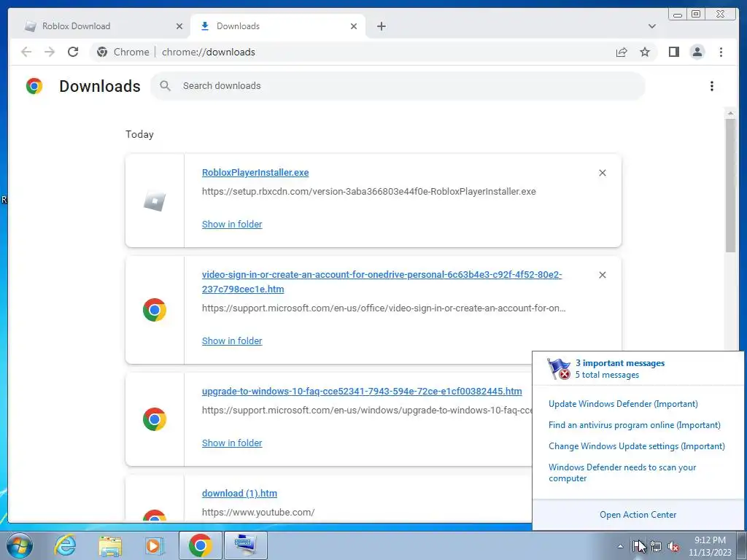This screenshot has width=747, height=560.
Task: Open Windows Explorer folder in taskbar
Action: tap(110, 545)
